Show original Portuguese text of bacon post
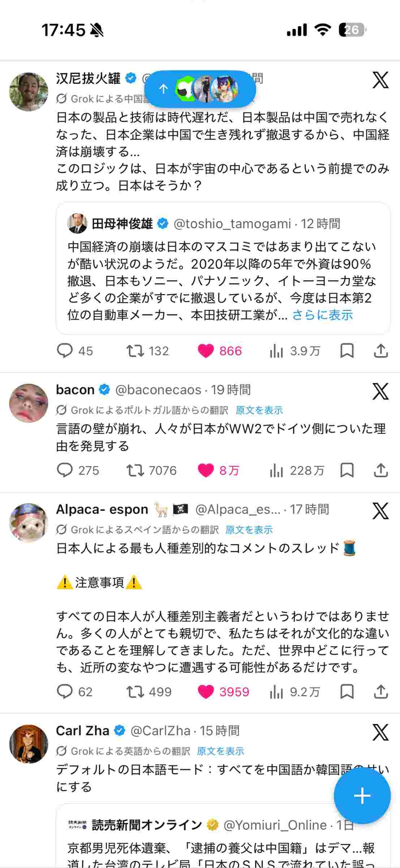400x868 pixels. (259, 410)
